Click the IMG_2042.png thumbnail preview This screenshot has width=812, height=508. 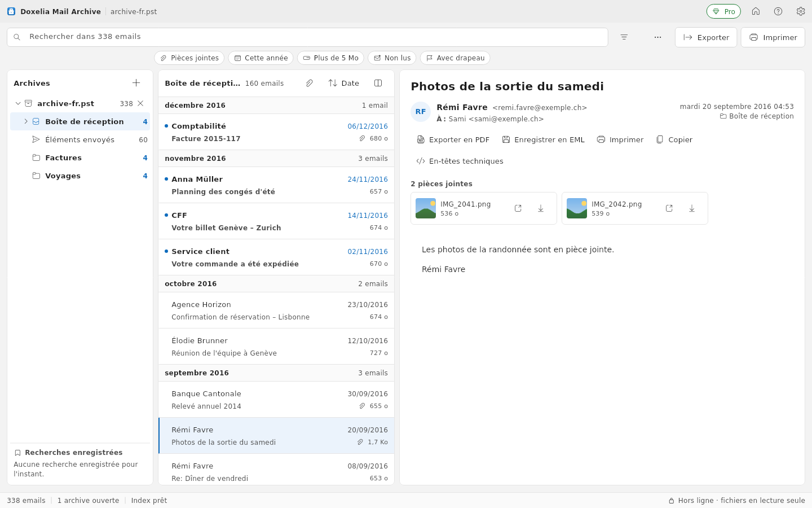click(577, 208)
